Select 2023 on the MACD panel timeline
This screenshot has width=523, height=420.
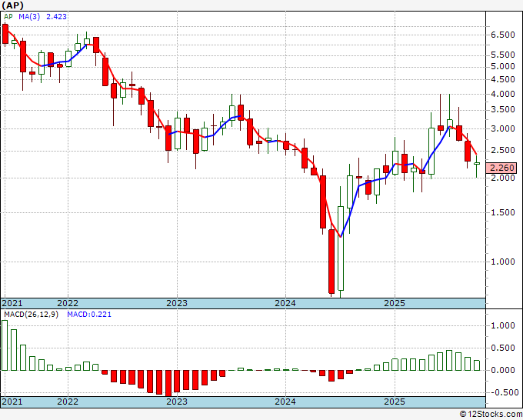coord(177,402)
